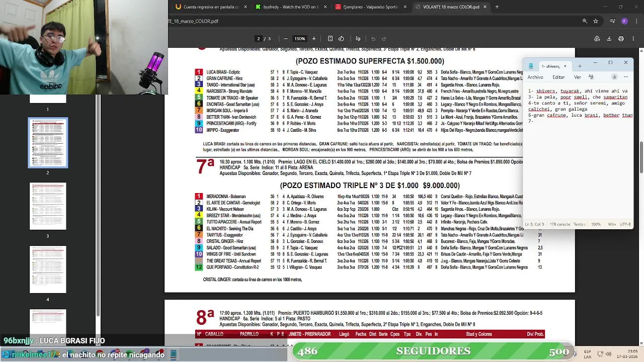Click MERADONNA - Boboman horse entry

pos(226,197)
